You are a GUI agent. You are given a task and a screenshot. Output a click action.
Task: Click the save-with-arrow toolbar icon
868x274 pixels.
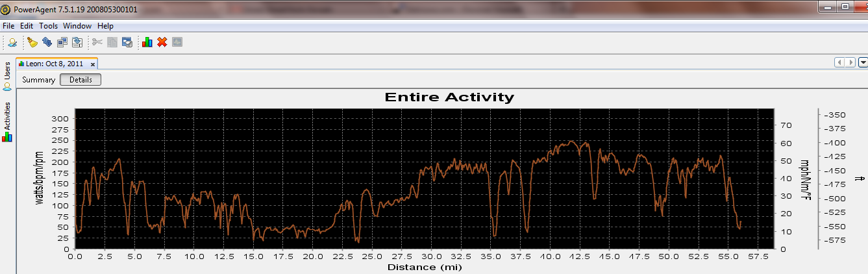pyautogui.click(x=77, y=42)
